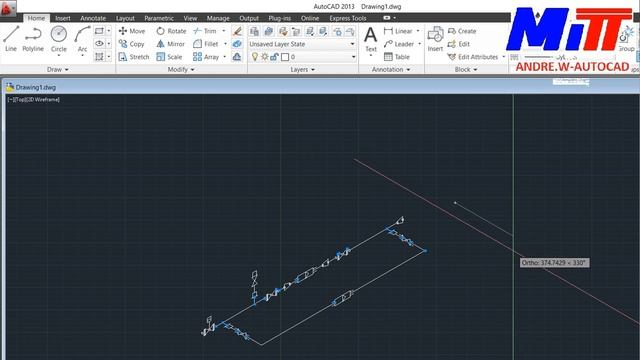Open the Edit Attributes dropdown arrow
The image size is (640, 360).
point(504,57)
